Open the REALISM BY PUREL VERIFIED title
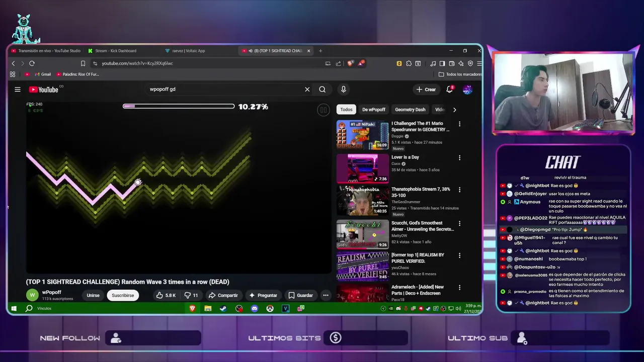The height and width of the screenshot is (362, 644). coord(418,258)
